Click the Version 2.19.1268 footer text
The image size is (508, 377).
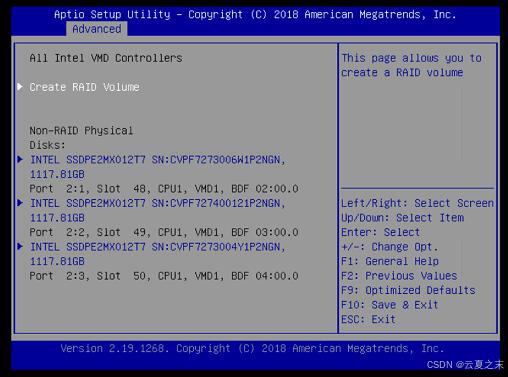tap(252, 349)
